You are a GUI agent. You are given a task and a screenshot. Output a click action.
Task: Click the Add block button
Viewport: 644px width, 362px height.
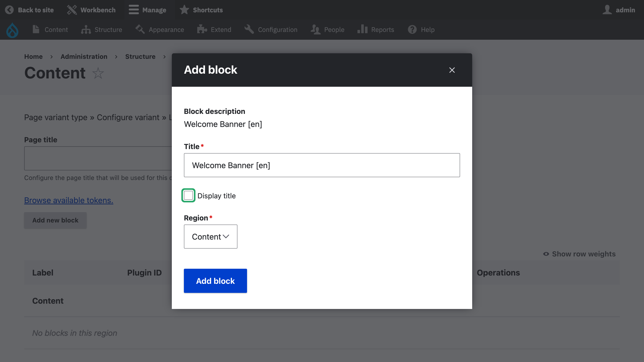(215, 281)
